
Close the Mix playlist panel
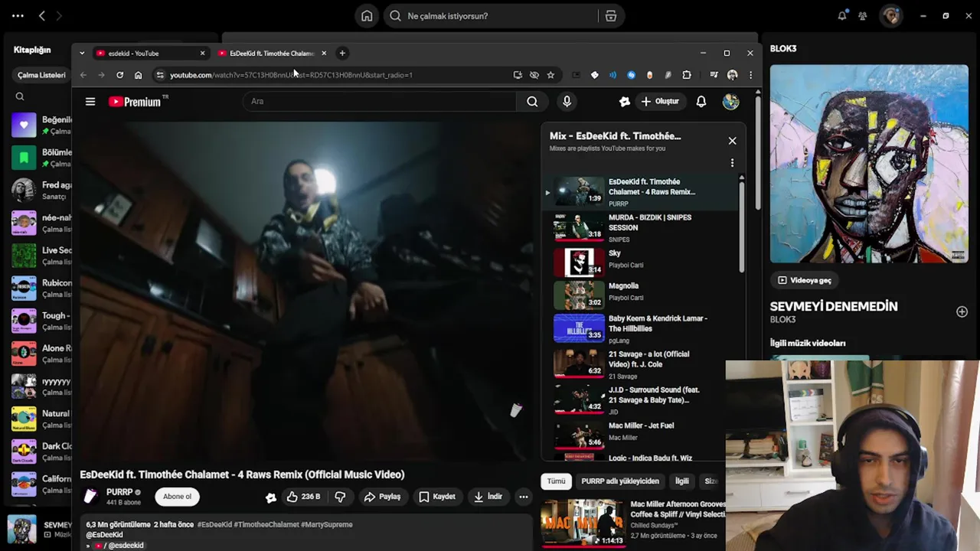pyautogui.click(x=732, y=141)
